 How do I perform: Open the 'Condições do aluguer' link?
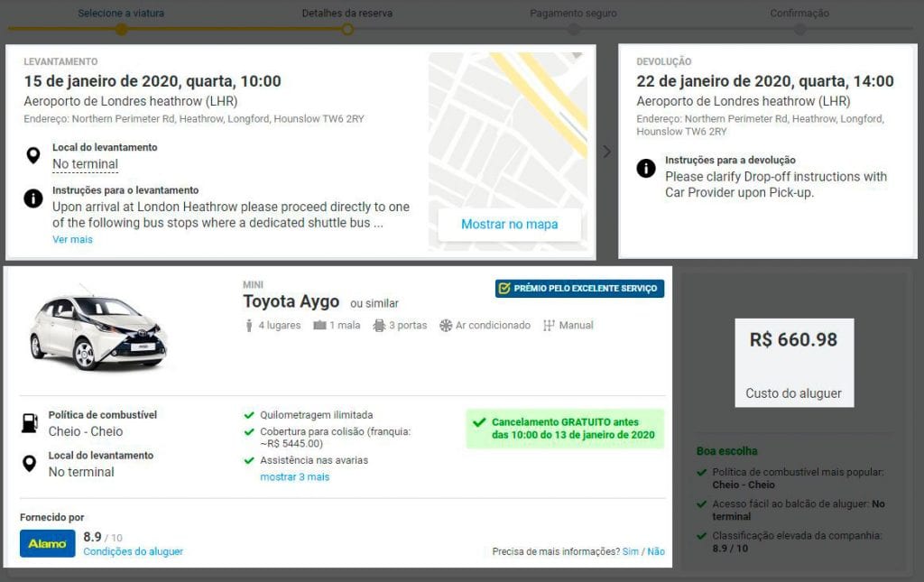tap(134, 551)
